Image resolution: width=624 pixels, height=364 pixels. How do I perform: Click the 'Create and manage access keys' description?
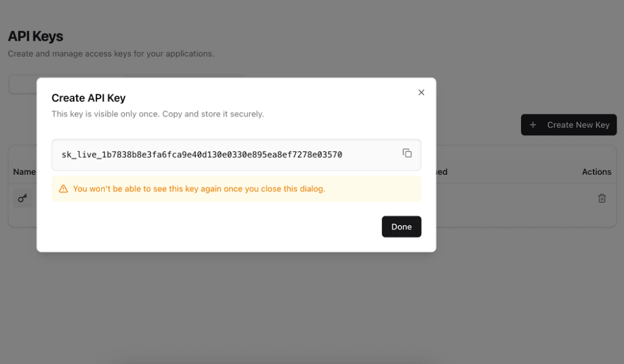(110, 54)
